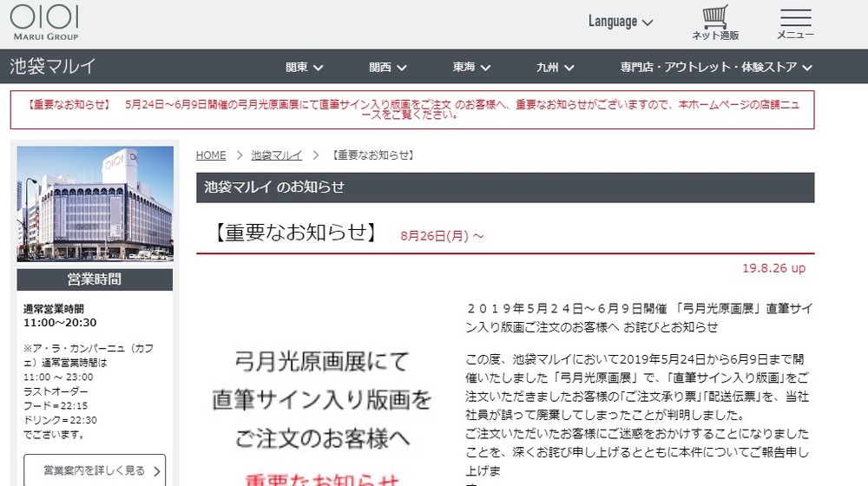Open the hamburger メニュー icon
The image size is (868, 486).
(x=795, y=23)
